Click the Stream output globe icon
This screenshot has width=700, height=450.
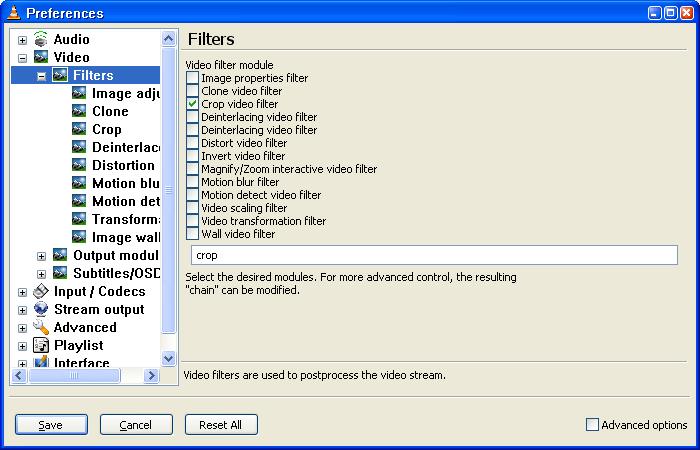pos(41,309)
